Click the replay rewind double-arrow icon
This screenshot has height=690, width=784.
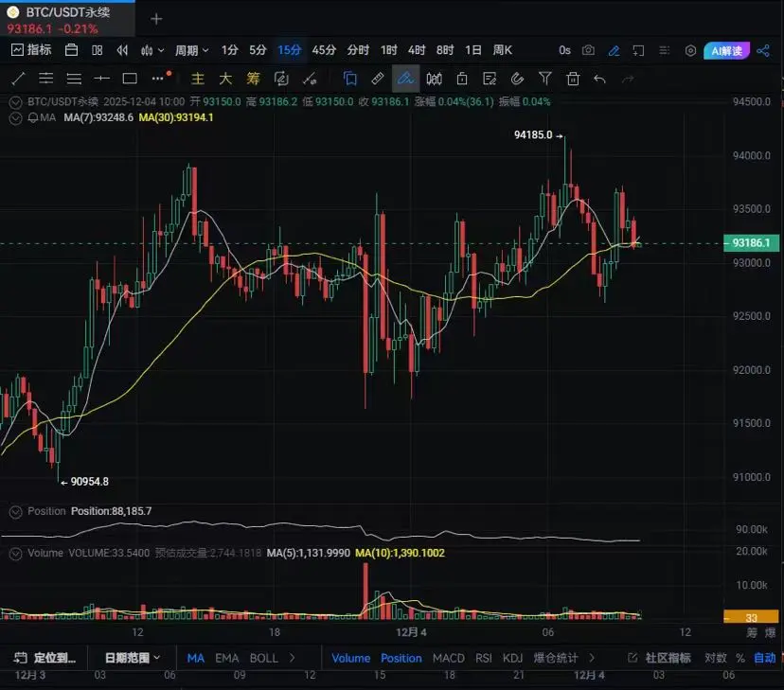point(122,50)
